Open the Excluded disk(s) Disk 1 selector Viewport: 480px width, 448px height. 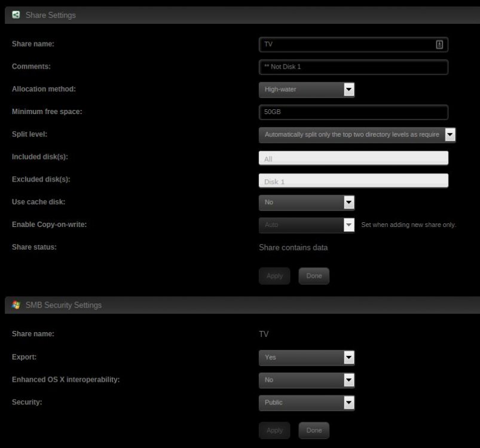point(353,180)
